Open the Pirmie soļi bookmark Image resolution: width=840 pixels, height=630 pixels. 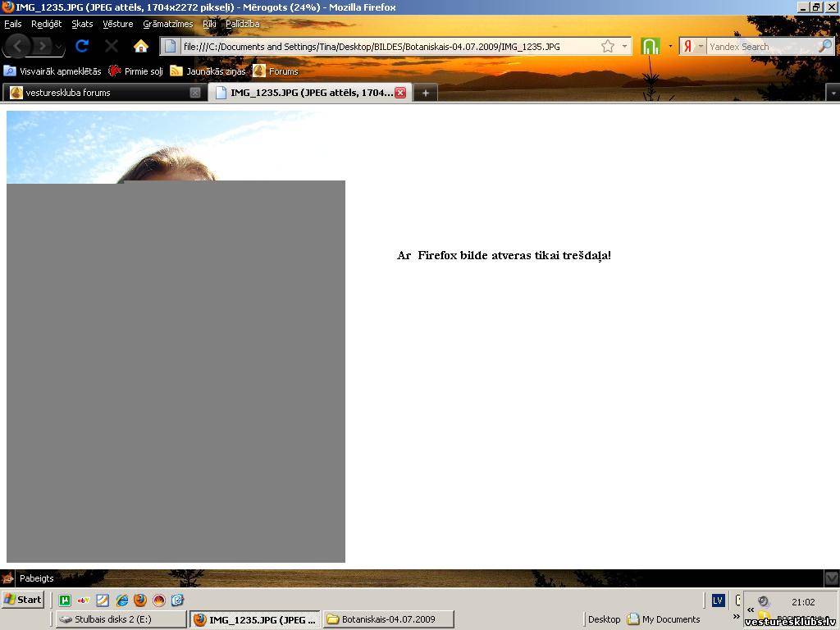(136, 71)
